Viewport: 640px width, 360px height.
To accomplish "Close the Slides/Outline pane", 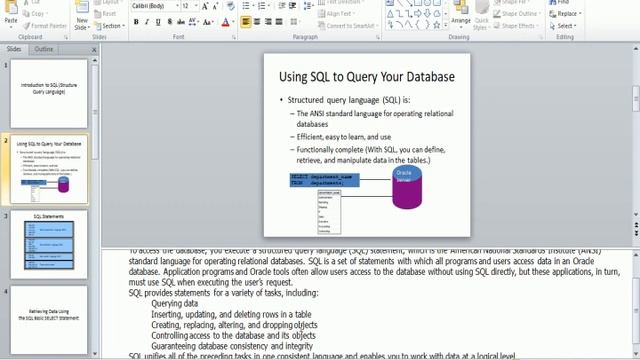I will click(x=94, y=49).
